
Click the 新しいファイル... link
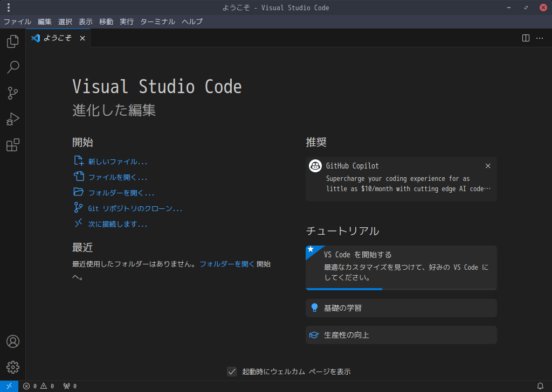click(118, 162)
